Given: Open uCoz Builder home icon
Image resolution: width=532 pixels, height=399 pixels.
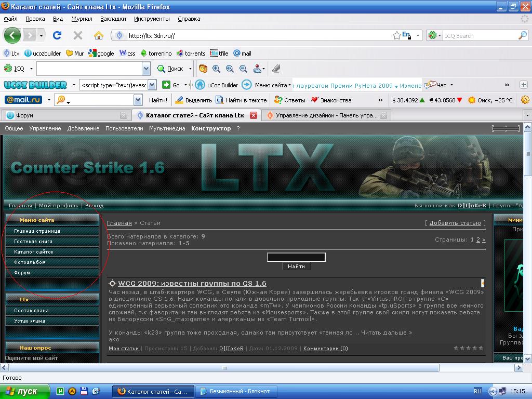Looking at the screenshot, I should click(x=200, y=85).
